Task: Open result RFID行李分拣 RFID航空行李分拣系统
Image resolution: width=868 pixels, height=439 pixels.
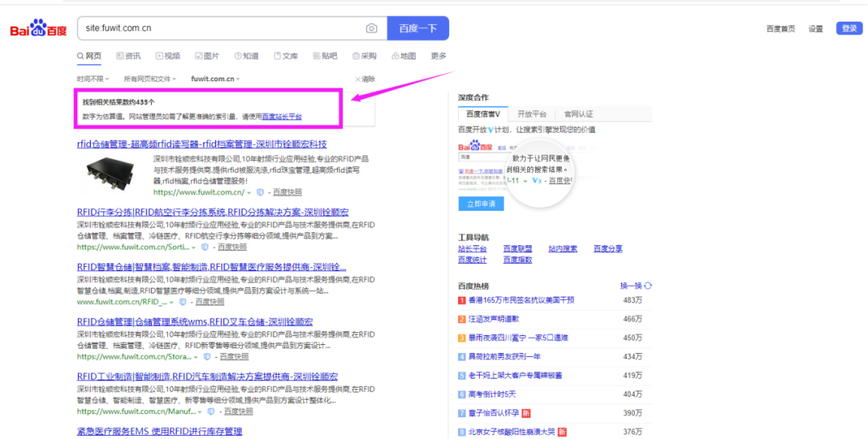Action: [212, 212]
